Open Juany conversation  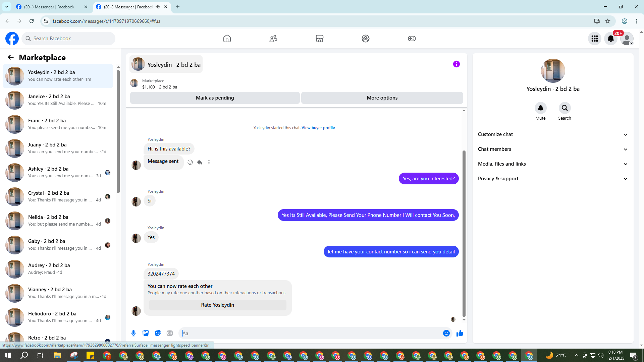click(58, 148)
